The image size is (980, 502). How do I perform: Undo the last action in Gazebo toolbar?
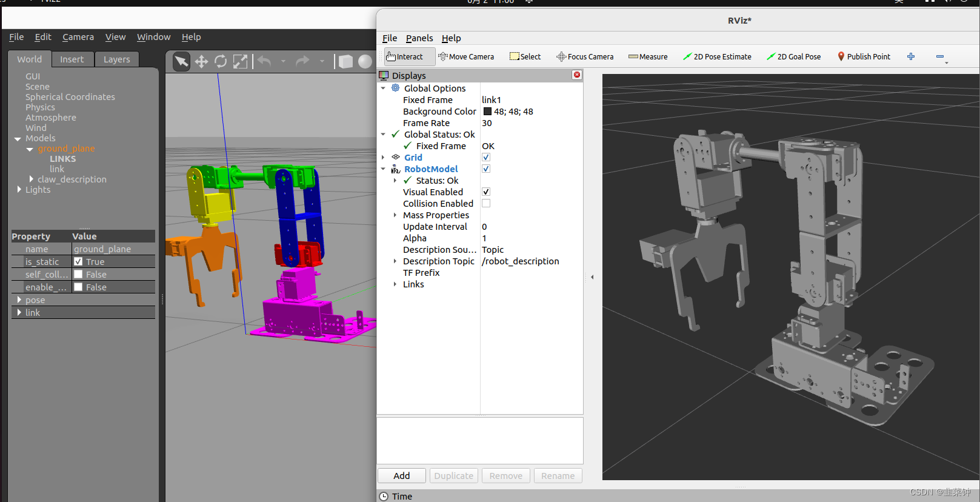[264, 61]
